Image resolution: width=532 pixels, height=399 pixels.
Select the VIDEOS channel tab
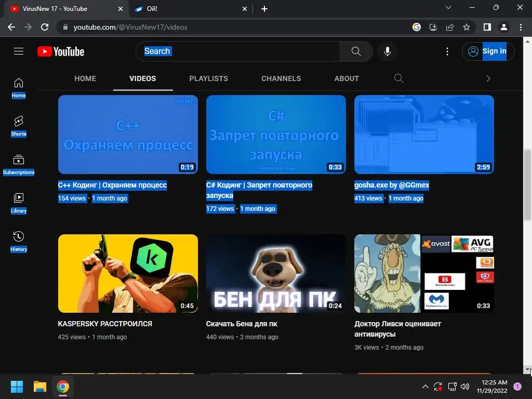click(x=143, y=79)
